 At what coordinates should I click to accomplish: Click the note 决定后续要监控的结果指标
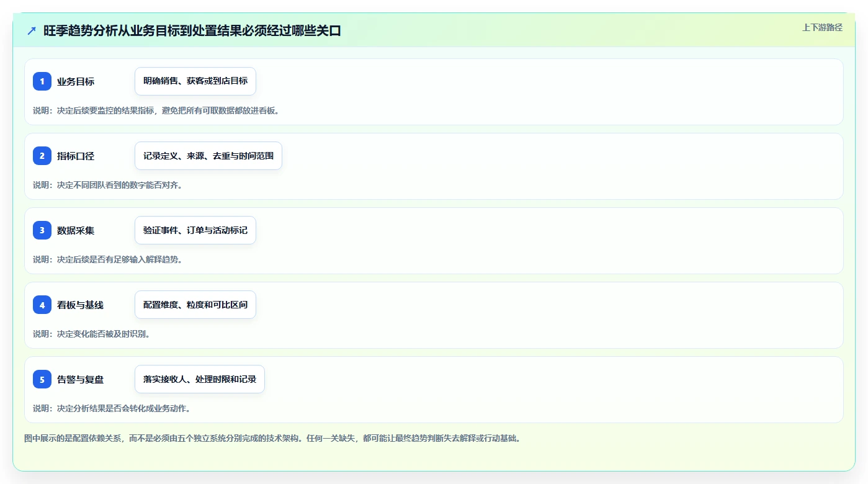point(156,110)
